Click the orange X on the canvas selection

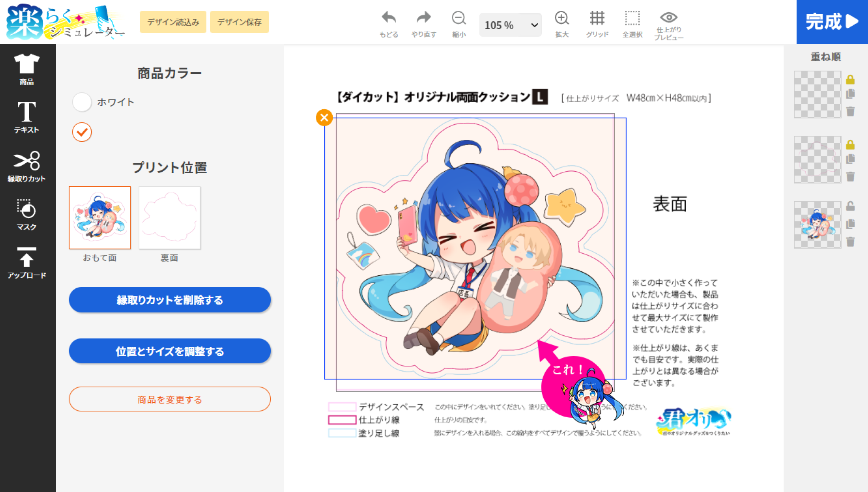coord(324,117)
